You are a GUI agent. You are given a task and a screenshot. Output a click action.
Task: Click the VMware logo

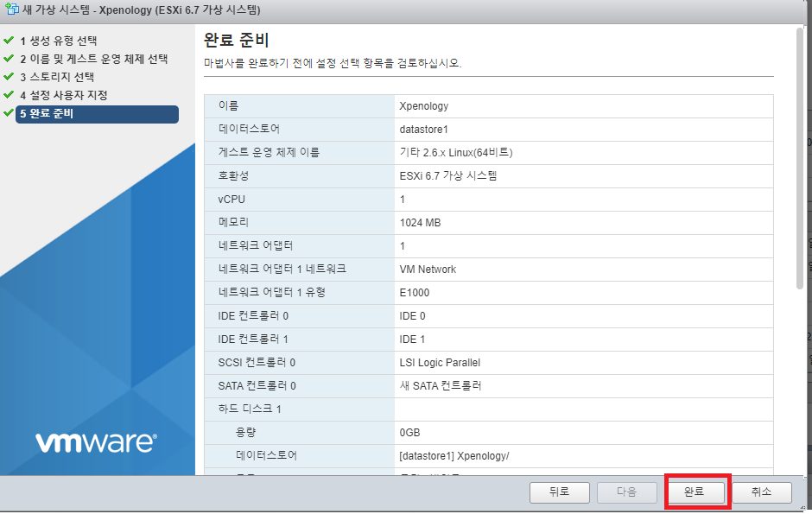pos(96,442)
